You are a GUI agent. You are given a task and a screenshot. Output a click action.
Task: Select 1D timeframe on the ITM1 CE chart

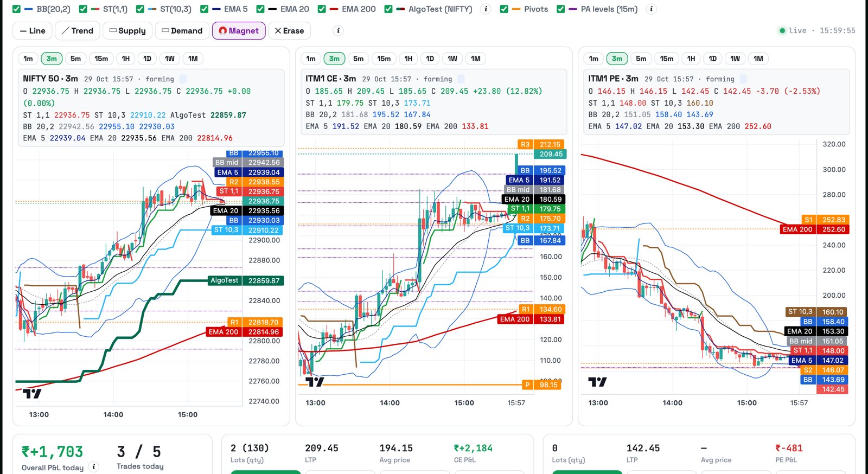(430, 59)
